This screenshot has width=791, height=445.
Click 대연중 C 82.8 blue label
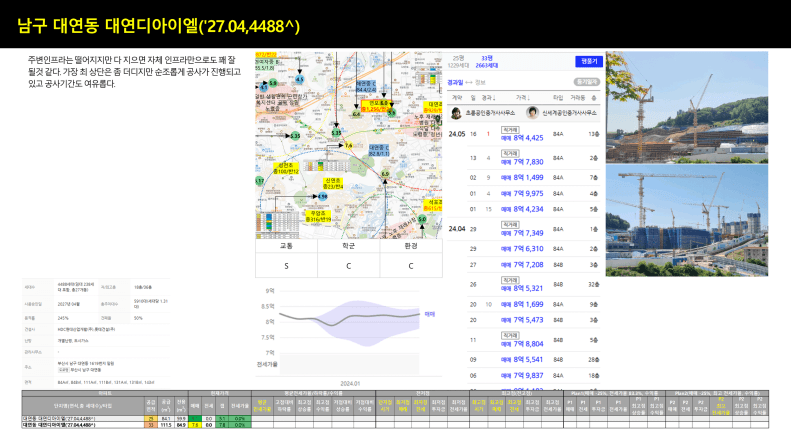379,150
